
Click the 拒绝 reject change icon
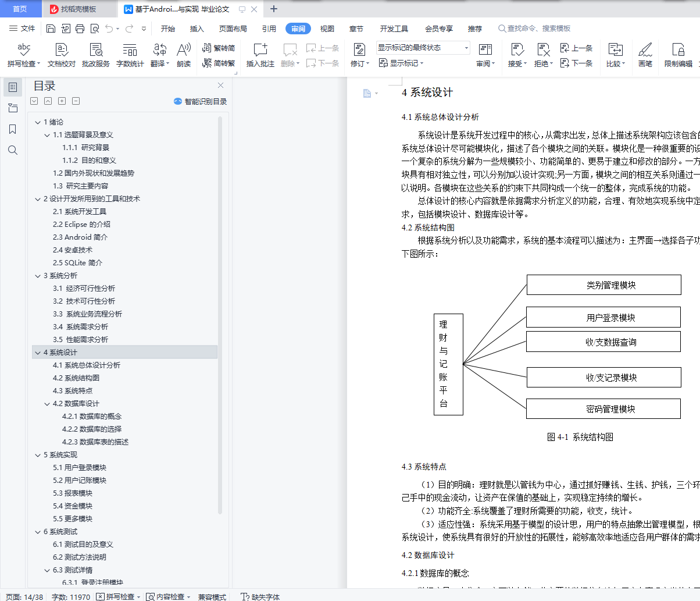543,49
